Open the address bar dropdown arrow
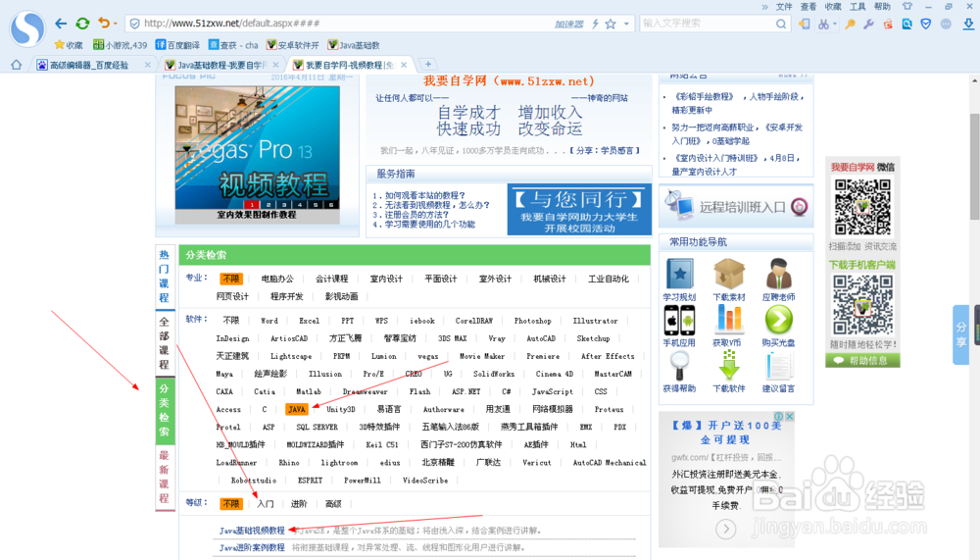This screenshot has width=980, height=560. coord(626,24)
